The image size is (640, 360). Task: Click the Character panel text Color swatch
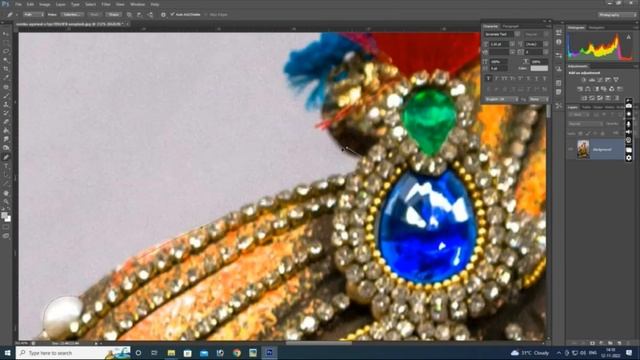click(539, 69)
